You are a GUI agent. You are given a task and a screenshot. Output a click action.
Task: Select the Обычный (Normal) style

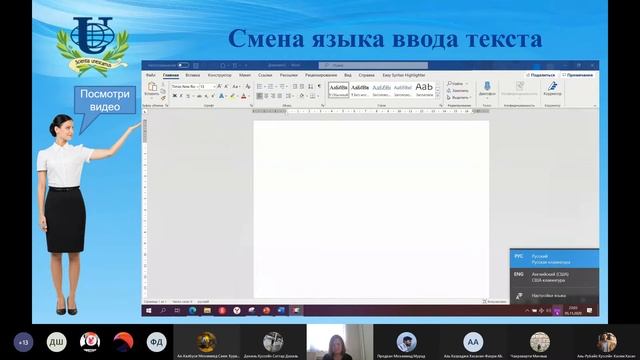click(x=338, y=90)
